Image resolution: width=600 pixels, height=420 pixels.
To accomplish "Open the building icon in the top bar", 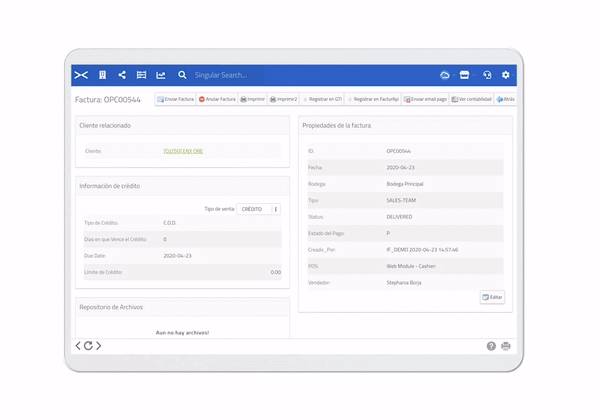I will click(103, 75).
